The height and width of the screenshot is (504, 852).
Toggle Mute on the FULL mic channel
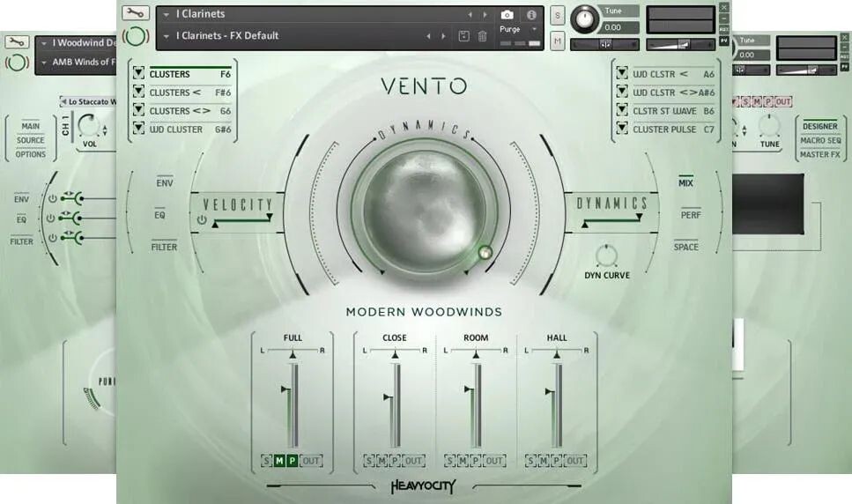pos(279,461)
